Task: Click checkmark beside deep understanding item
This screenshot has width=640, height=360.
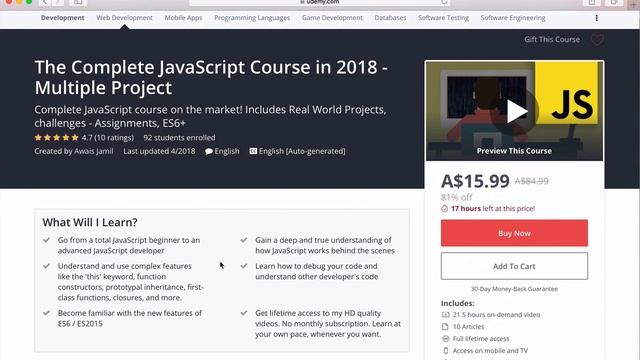Action: 244,240
